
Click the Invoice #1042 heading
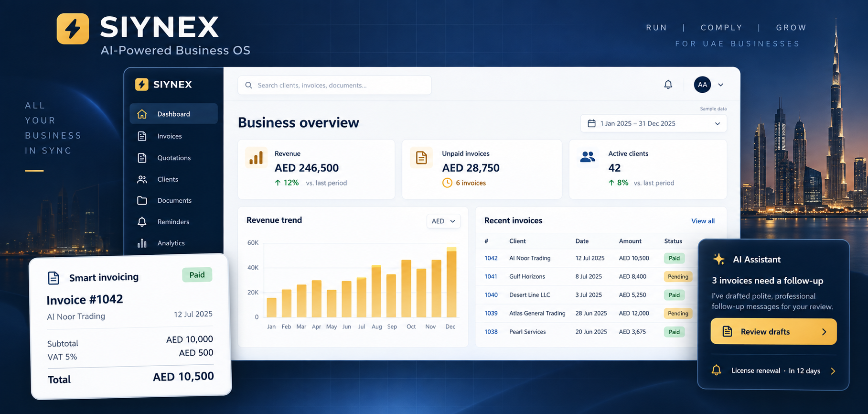(85, 300)
